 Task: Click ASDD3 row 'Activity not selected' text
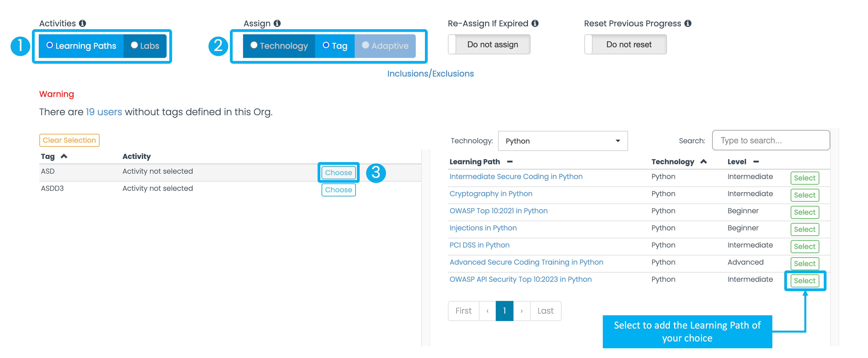click(158, 188)
